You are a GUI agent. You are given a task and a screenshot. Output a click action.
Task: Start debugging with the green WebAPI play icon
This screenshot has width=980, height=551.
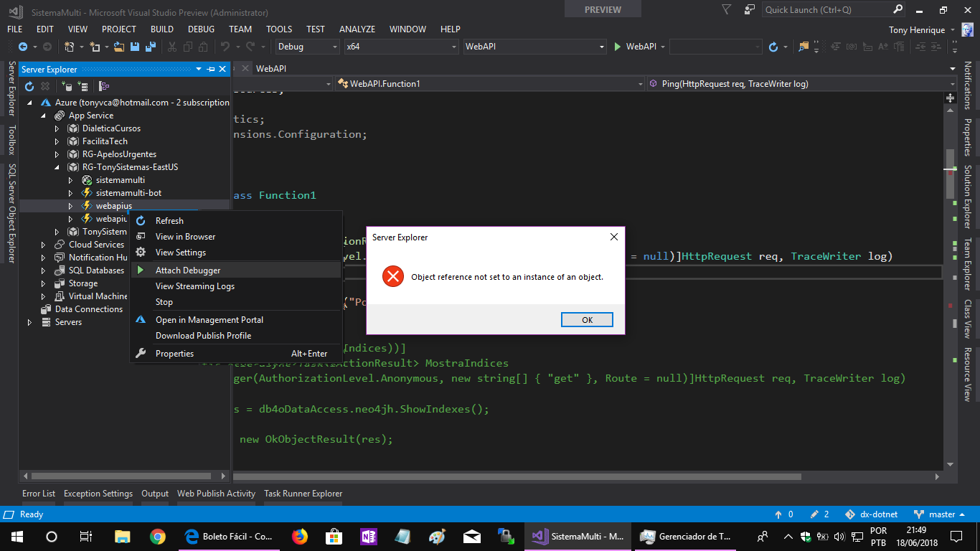pyautogui.click(x=618, y=45)
